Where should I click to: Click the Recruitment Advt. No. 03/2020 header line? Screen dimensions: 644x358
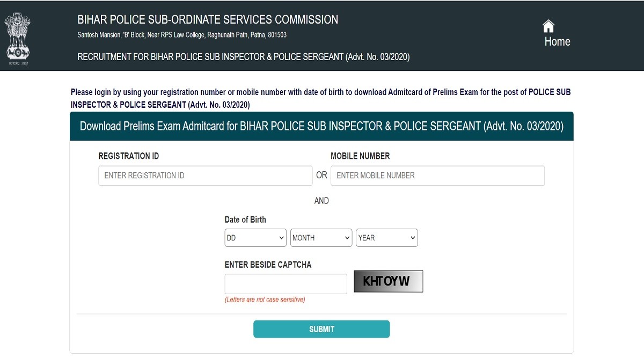(x=244, y=57)
